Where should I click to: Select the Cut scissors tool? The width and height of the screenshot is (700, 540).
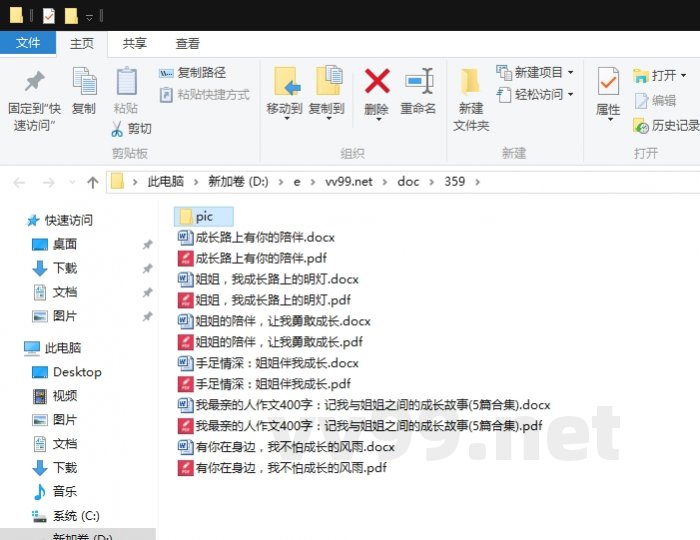point(131,129)
